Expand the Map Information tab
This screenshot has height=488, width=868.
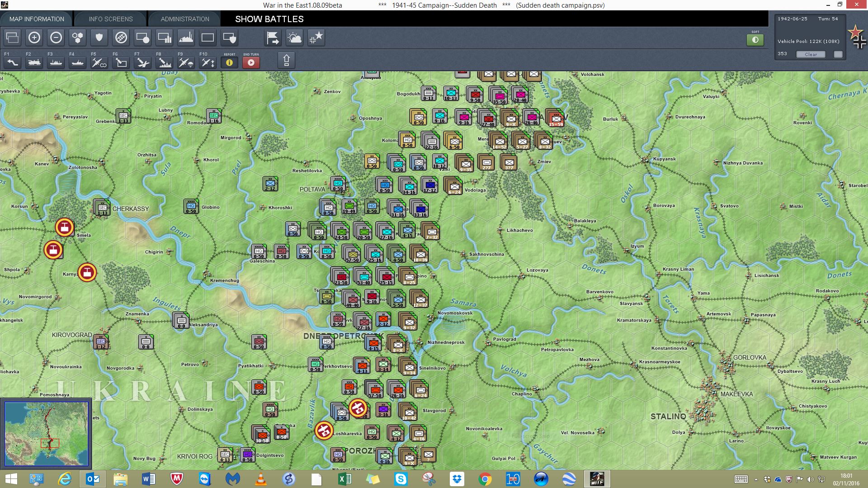37,19
